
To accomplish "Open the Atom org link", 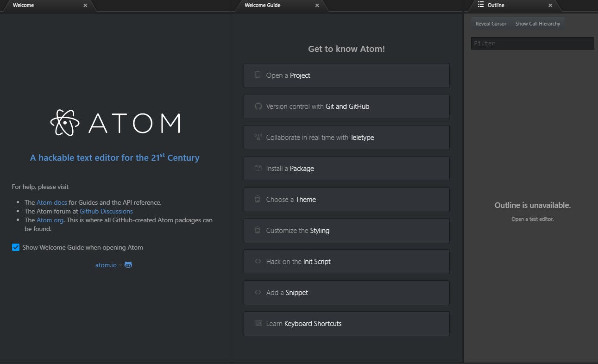I will (50, 220).
